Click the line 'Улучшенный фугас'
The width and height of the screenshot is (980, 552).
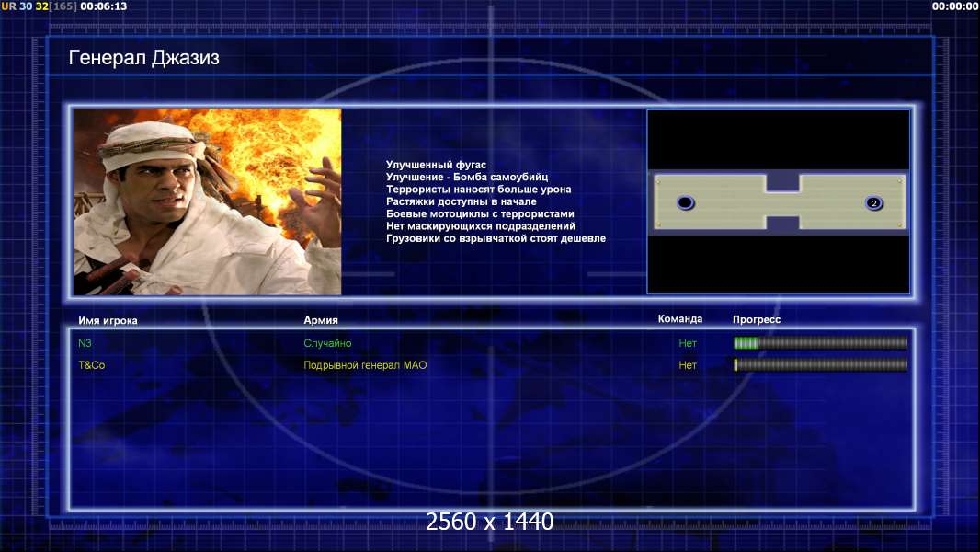(x=436, y=165)
